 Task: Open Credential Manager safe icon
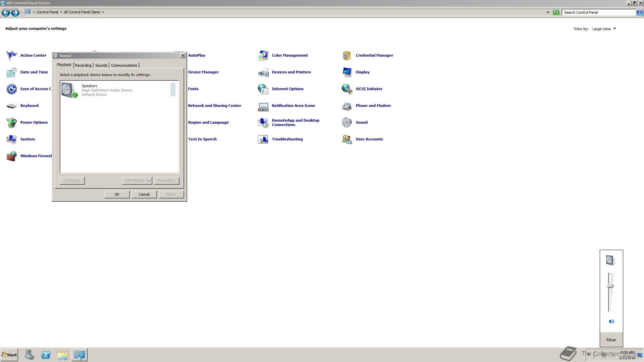[347, 55]
